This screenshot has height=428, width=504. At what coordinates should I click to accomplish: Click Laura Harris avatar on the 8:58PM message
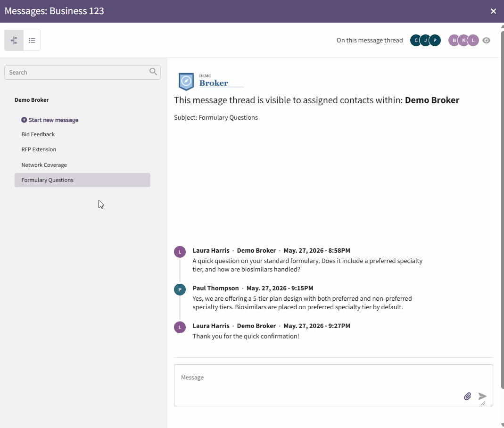tap(180, 252)
